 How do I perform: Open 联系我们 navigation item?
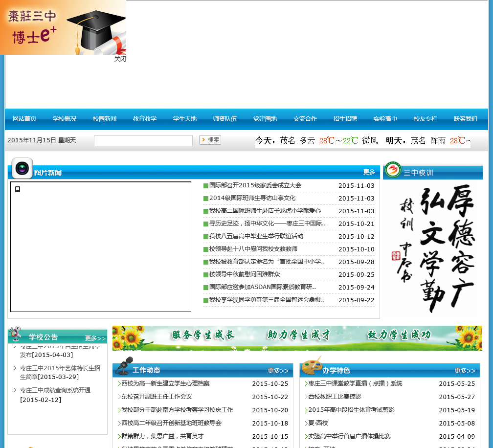pos(465,119)
